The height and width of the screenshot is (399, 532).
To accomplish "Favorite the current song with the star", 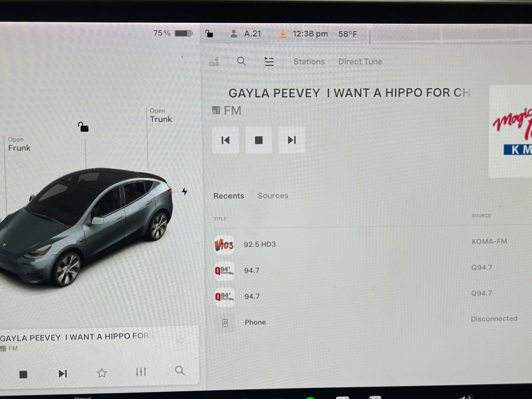I will 102,373.
